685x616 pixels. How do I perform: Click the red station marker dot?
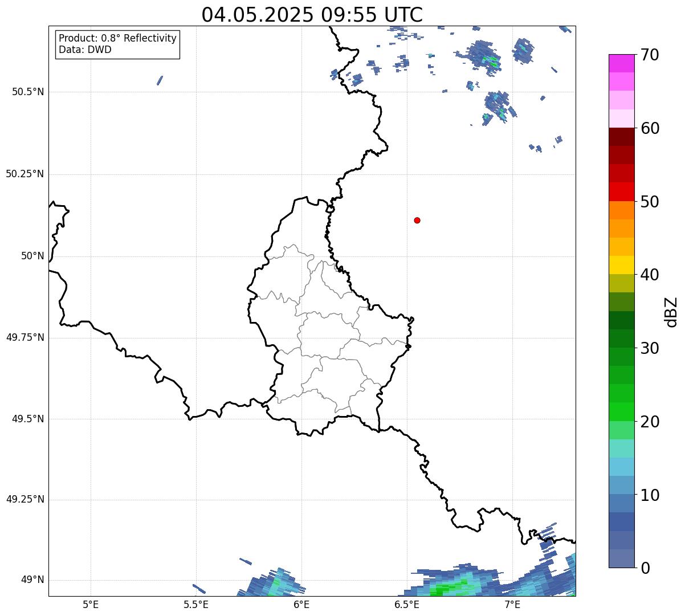coord(417,220)
